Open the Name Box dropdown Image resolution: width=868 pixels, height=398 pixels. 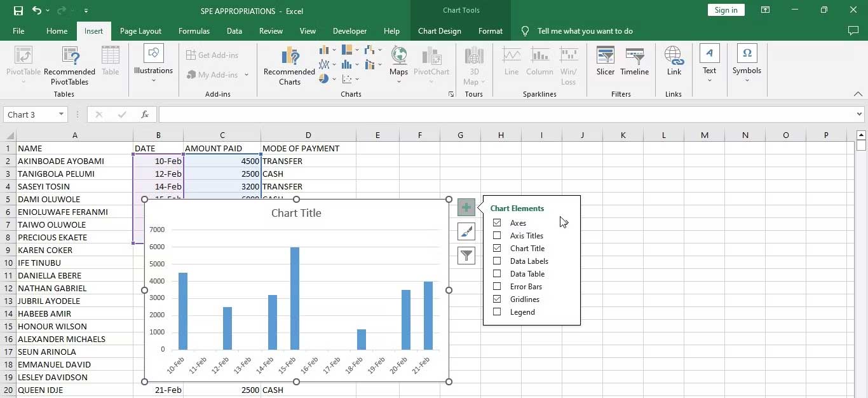pyautogui.click(x=60, y=114)
